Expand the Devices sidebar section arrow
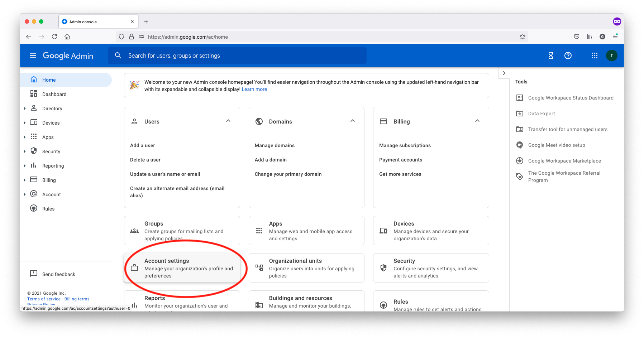 [x=25, y=123]
